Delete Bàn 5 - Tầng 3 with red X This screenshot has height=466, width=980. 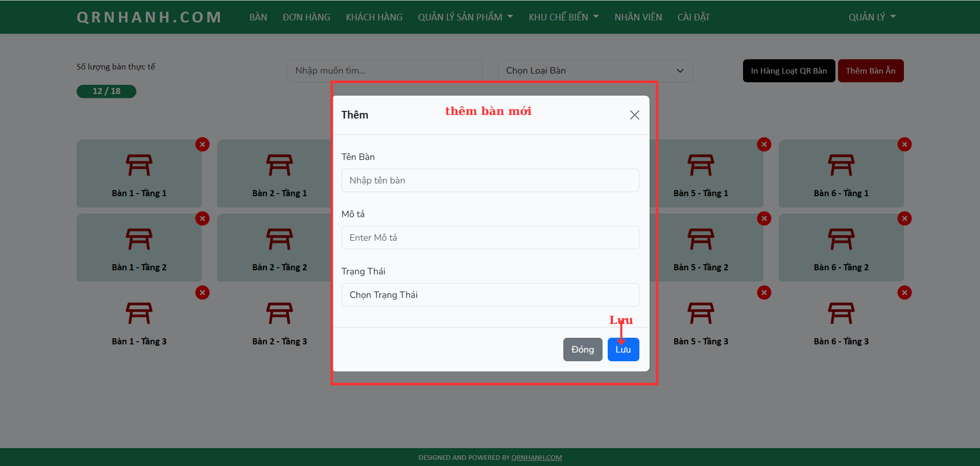point(764,293)
